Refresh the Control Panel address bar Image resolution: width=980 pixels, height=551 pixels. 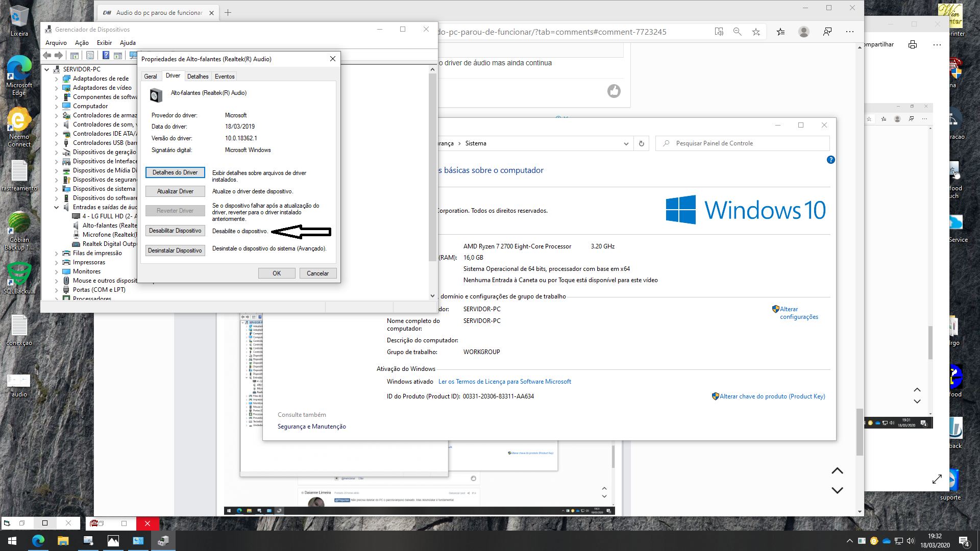[x=642, y=143]
